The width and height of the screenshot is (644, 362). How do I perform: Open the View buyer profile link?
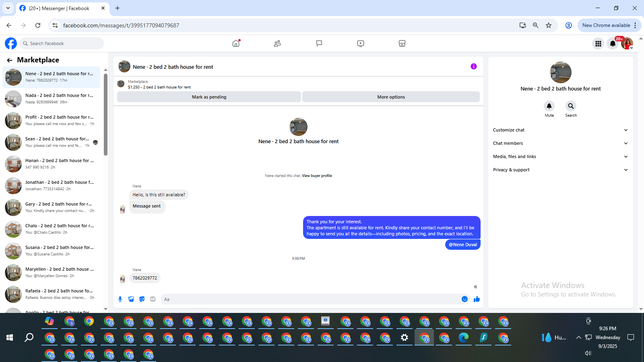(317, 176)
